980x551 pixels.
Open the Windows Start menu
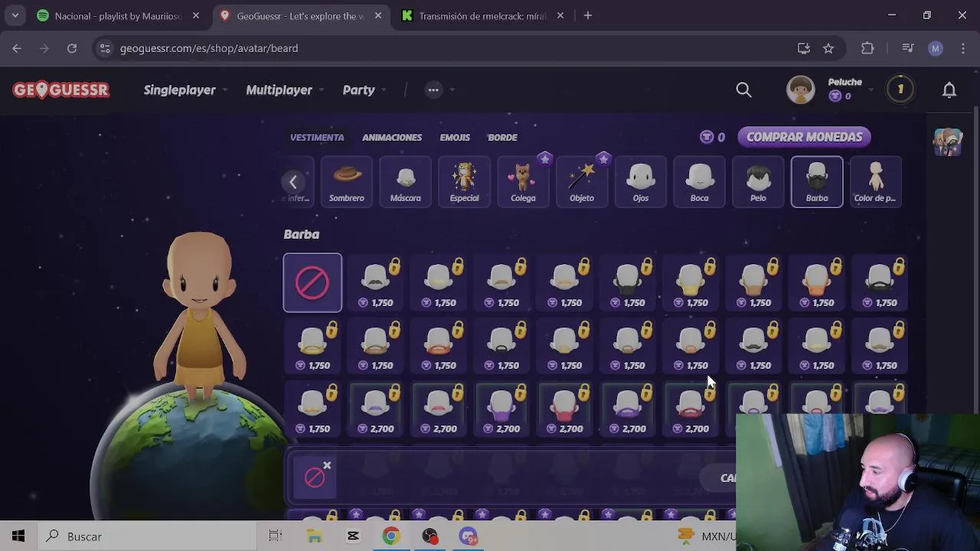[x=18, y=536]
